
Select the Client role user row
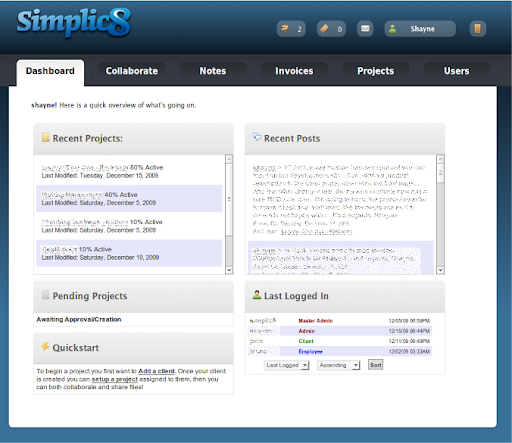340,341
